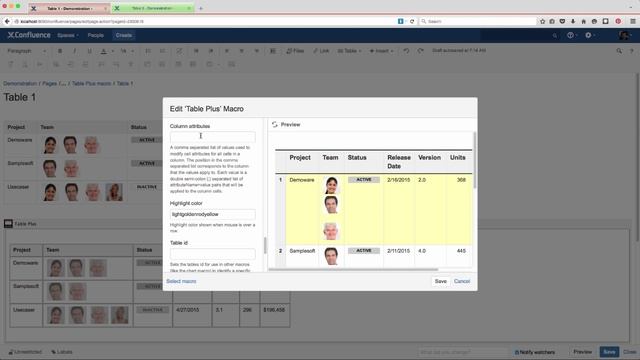Open the Insert dropdown in toolbar

point(381,51)
